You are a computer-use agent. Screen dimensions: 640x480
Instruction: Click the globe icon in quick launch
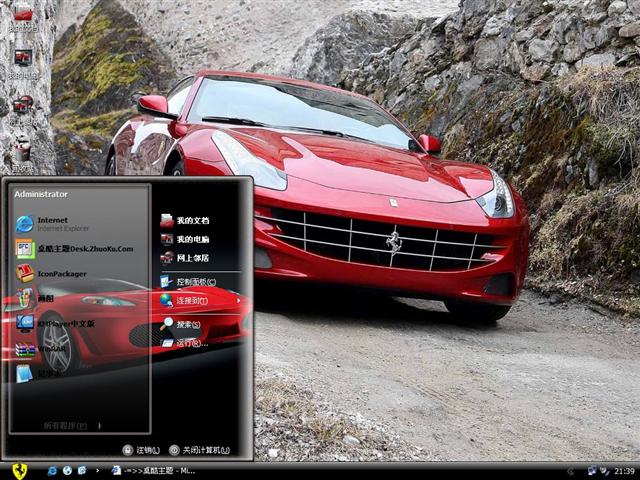click(x=67, y=471)
